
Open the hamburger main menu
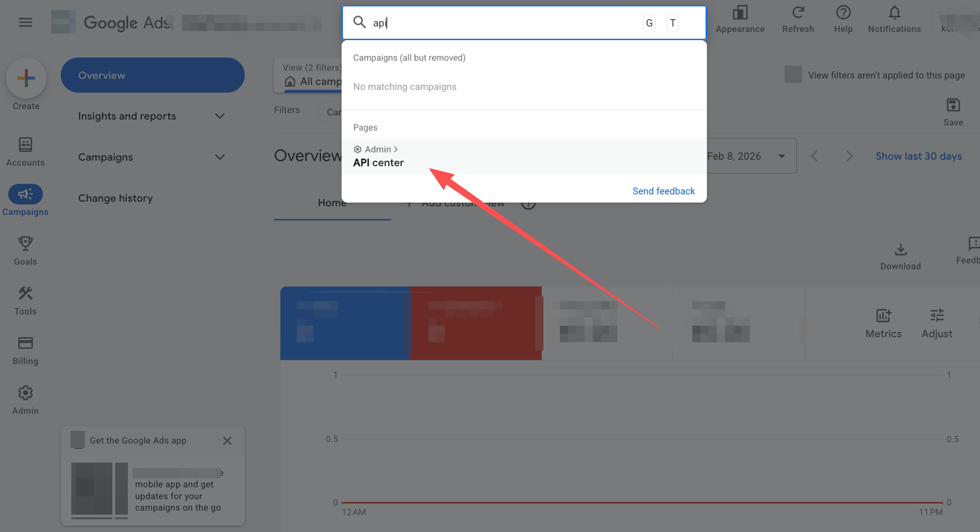pyautogui.click(x=25, y=22)
